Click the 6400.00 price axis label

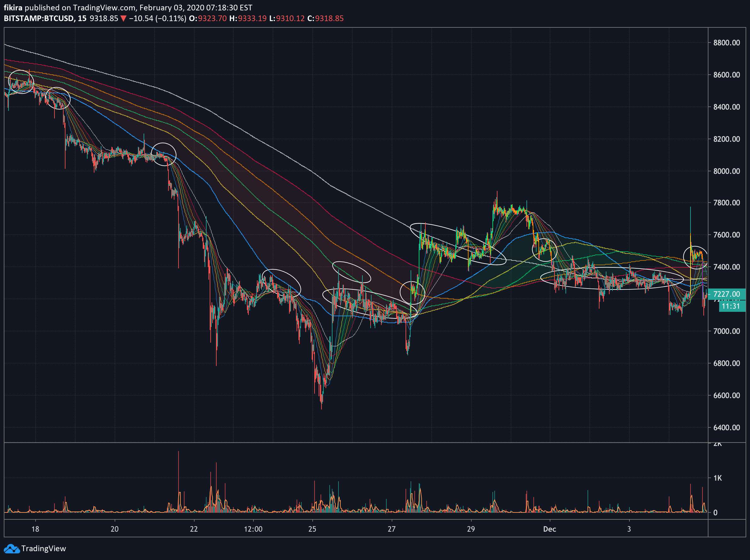[727, 427]
